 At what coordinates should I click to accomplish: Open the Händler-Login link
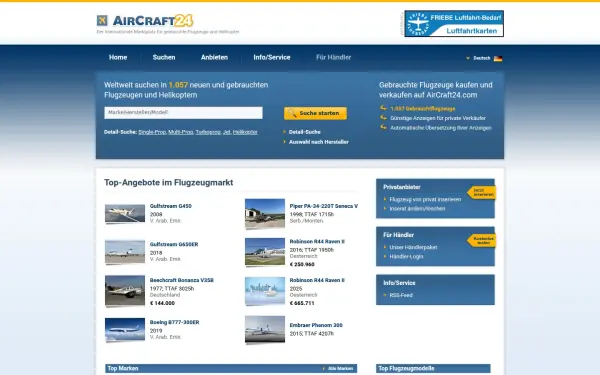[x=406, y=256]
